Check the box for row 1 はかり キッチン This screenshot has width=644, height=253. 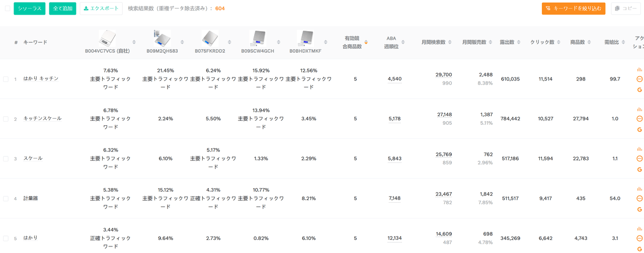tap(6, 79)
